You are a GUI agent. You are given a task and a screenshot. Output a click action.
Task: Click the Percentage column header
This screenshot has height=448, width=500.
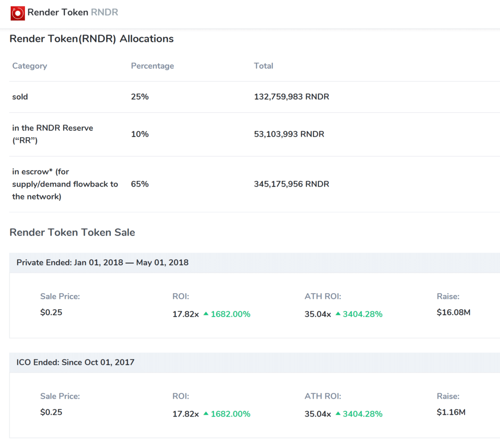152,66
